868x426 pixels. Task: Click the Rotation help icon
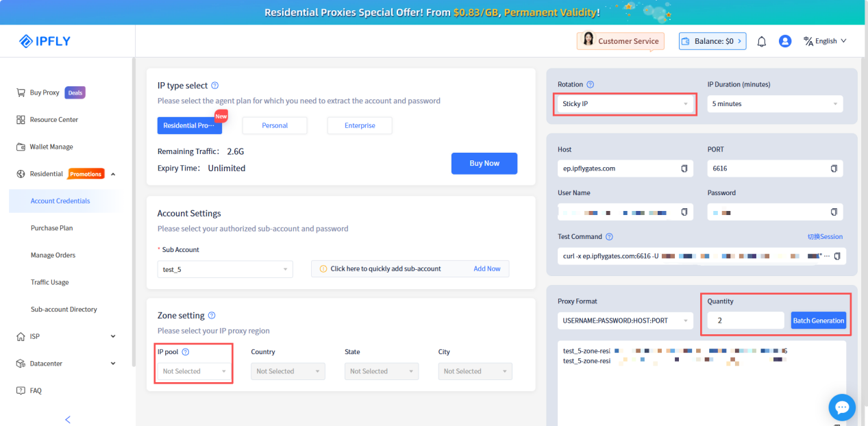pyautogui.click(x=591, y=85)
